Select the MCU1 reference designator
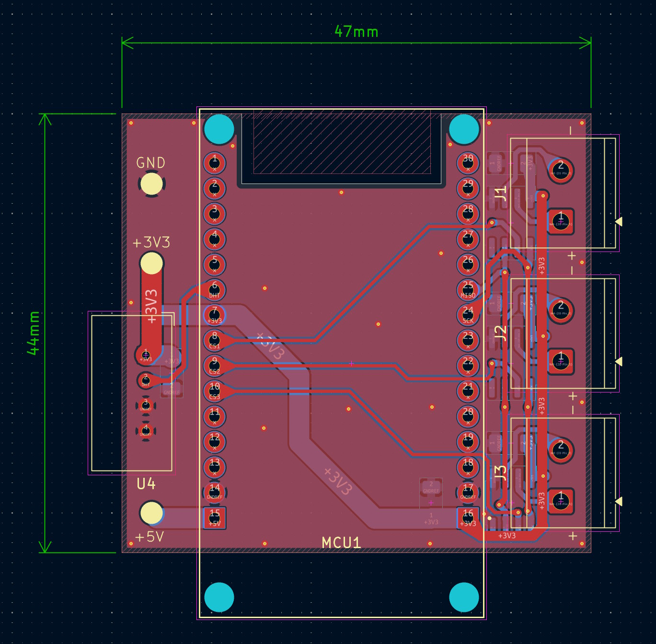656x644 pixels. tap(341, 543)
